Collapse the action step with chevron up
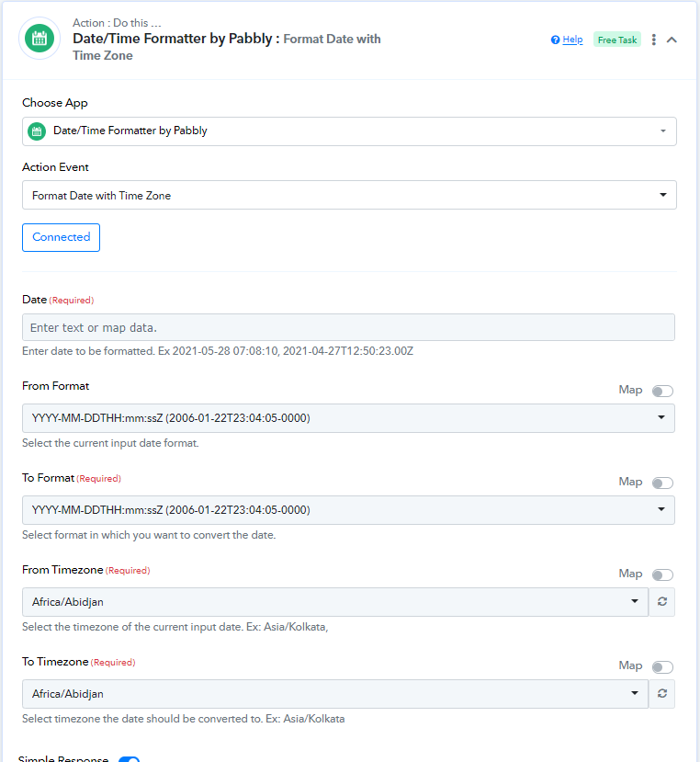 coord(672,40)
